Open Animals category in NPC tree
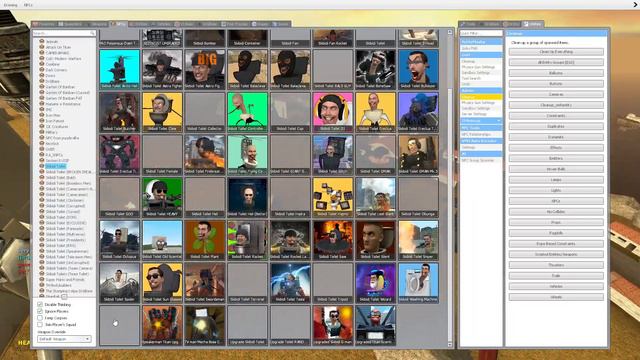Screen dimensions: 640x360 point(51,42)
